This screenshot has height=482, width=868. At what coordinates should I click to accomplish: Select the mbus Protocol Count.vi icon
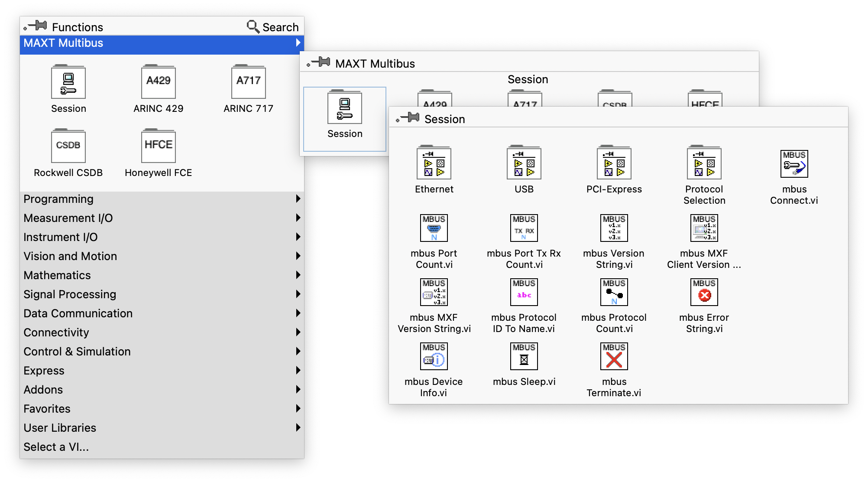point(614,292)
